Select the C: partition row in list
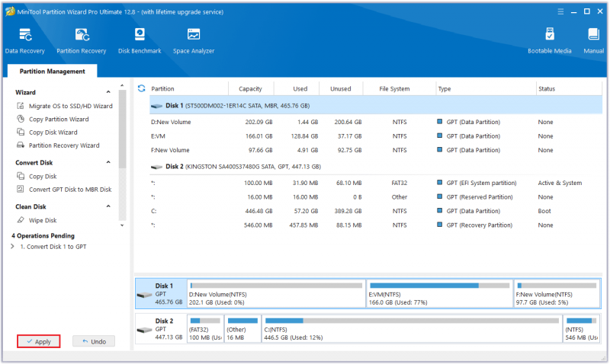Viewport: 610px width, 364px height. [x=375, y=211]
